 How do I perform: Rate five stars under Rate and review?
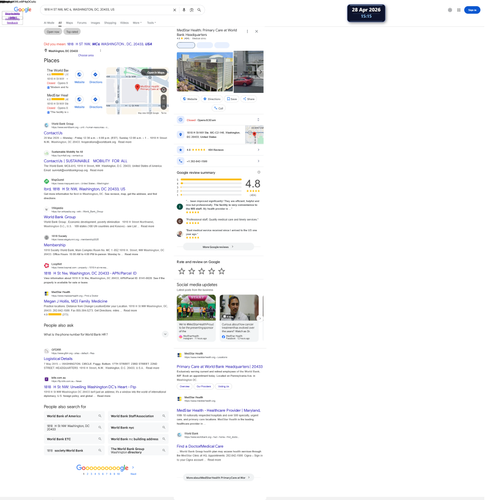point(222,271)
